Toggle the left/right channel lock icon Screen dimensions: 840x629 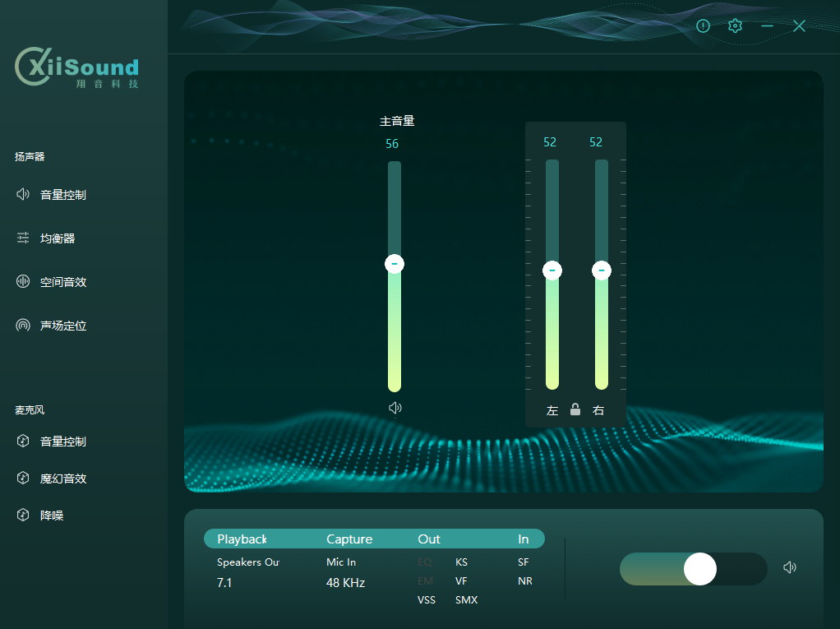pos(575,409)
